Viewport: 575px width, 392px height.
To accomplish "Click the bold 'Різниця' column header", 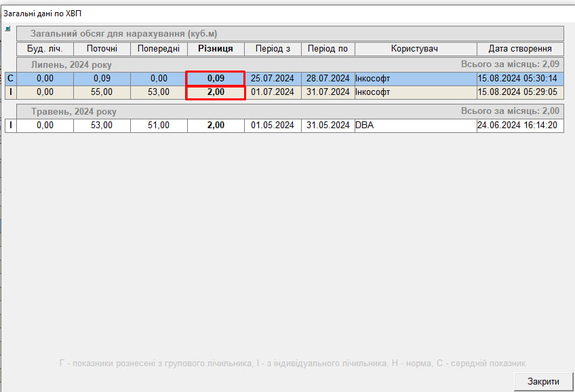I will [216, 49].
